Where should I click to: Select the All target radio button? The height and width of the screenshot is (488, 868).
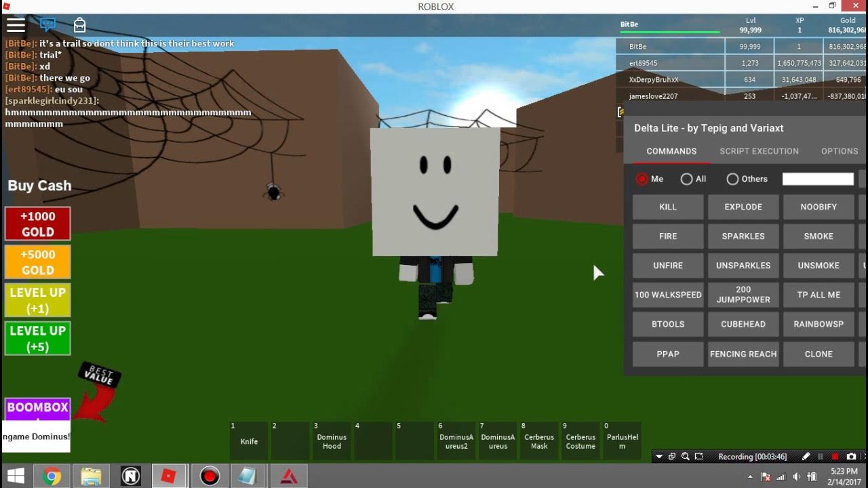687,179
